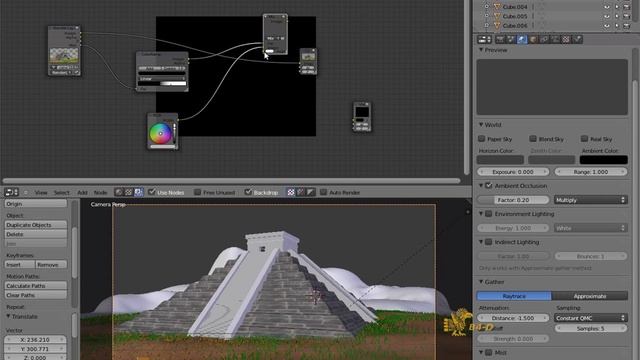This screenshot has height=360, width=640.
Task: Toggle renderability camera icon for Cube.006
Action: [x=627, y=25]
